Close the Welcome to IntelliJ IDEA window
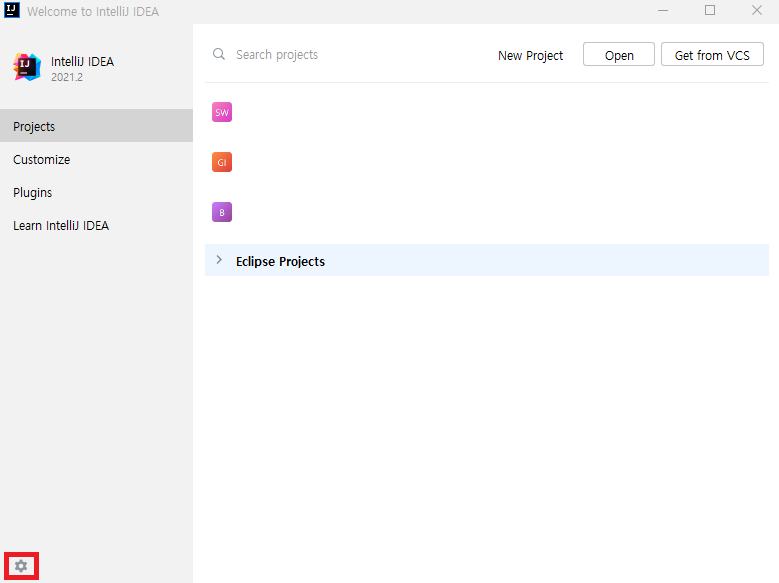Viewport: 779px width, 583px height. 757,10
